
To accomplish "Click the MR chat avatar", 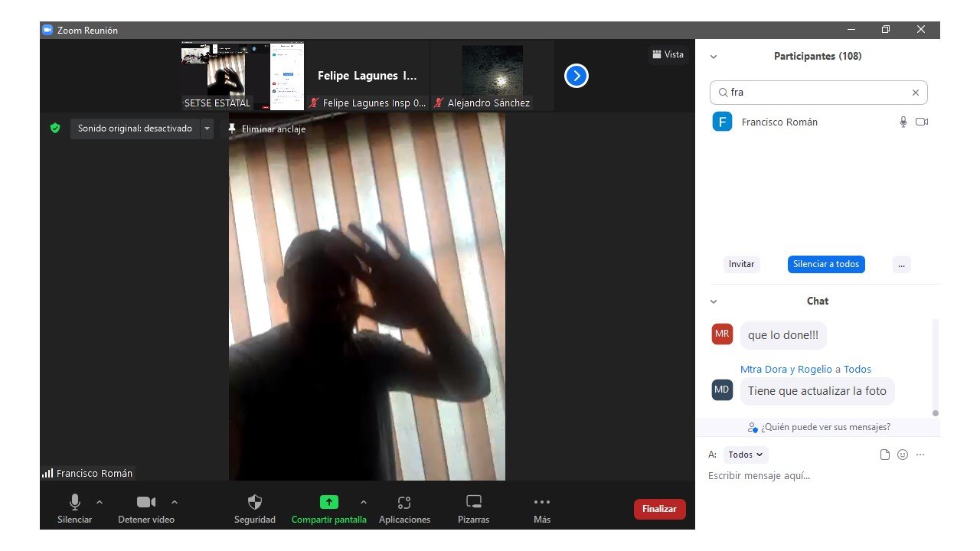I will tap(722, 334).
